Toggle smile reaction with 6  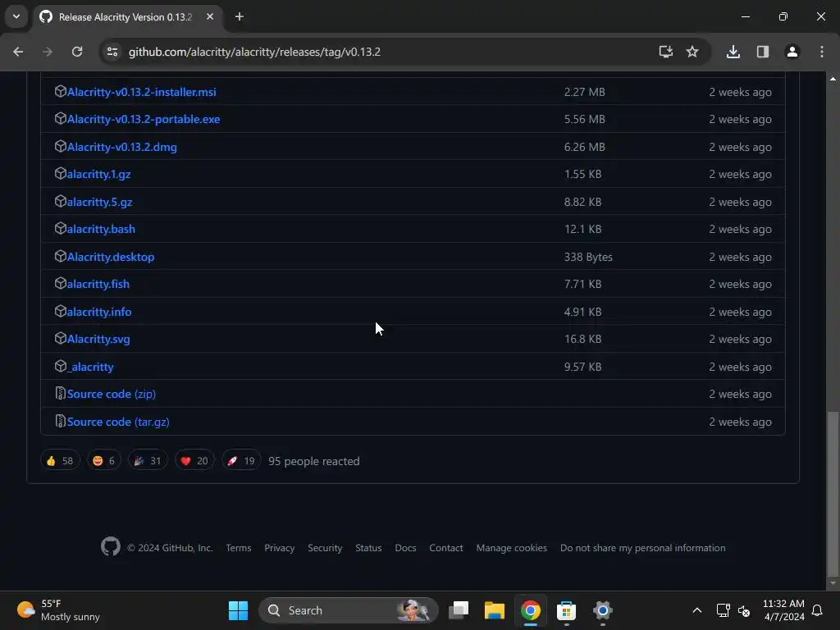click(x=104, y=461)
